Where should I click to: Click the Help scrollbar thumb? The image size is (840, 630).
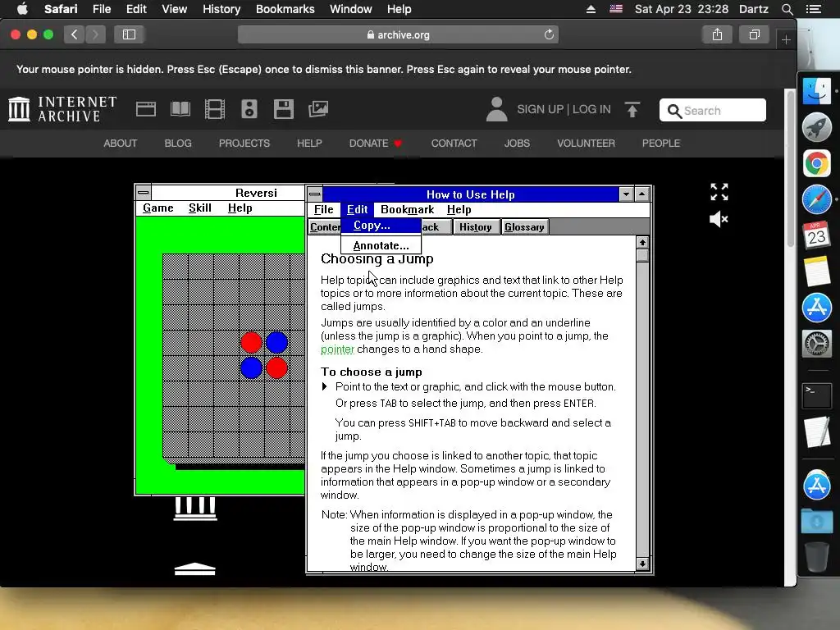coord(642,255)
